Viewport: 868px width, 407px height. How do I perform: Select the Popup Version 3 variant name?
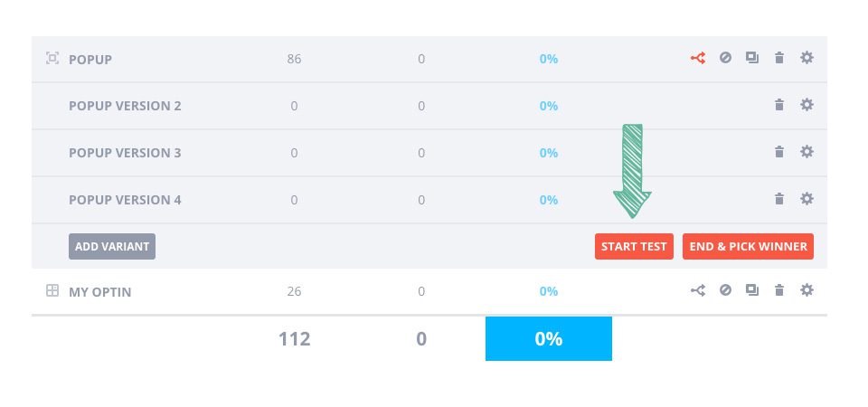coord(125,153)
